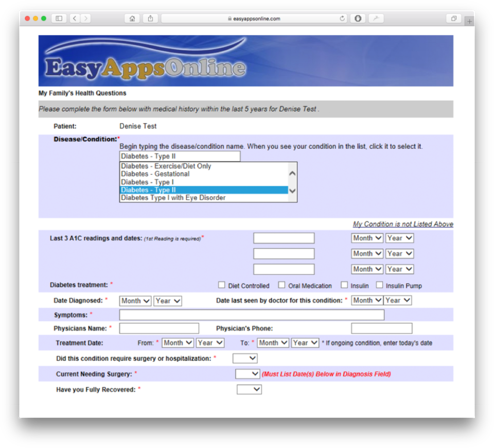
Task: Open the browser home page icon
Action: click(132, 18)
